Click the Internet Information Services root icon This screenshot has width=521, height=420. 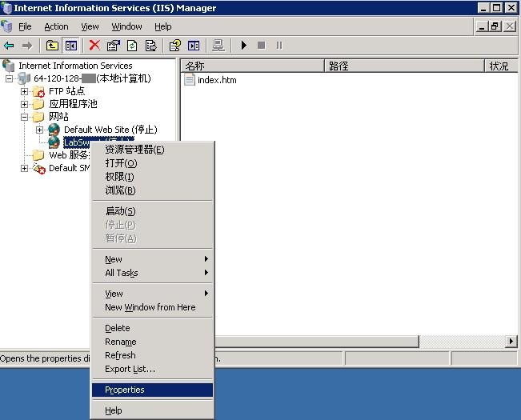(x=8, y=66)
